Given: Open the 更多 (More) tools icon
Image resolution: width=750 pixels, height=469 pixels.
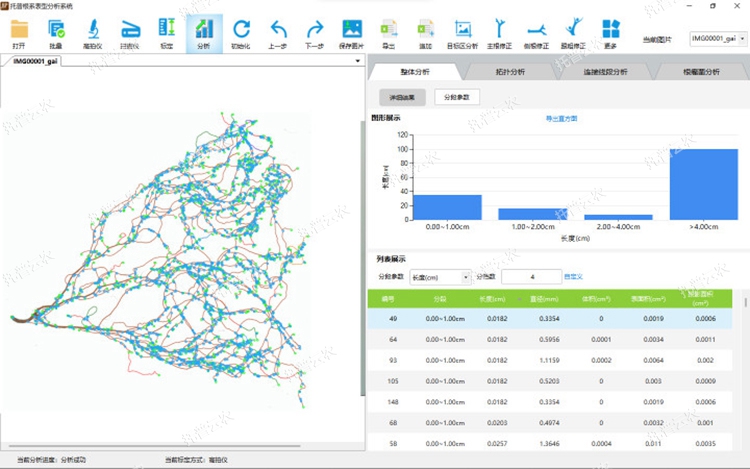Looking at the screenshot, I should point(610,31).
